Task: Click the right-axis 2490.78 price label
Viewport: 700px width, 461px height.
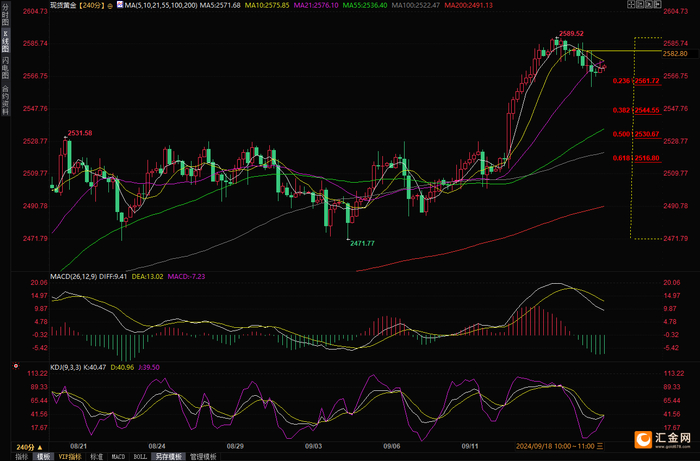Action: point(675,206)
